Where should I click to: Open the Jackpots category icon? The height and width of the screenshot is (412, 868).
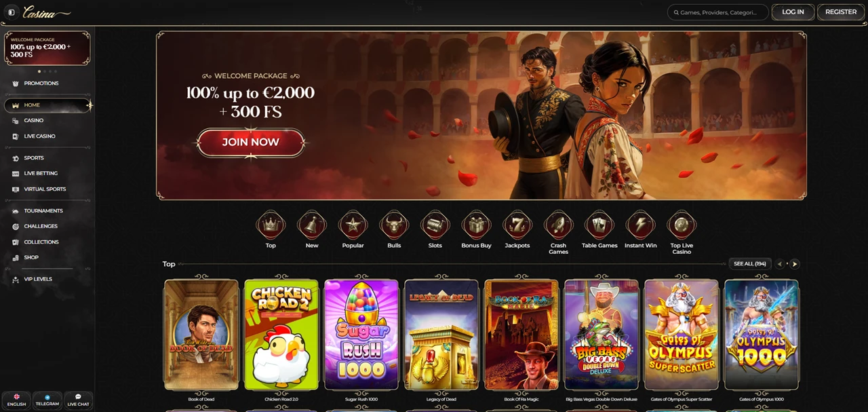coord(517,225)
